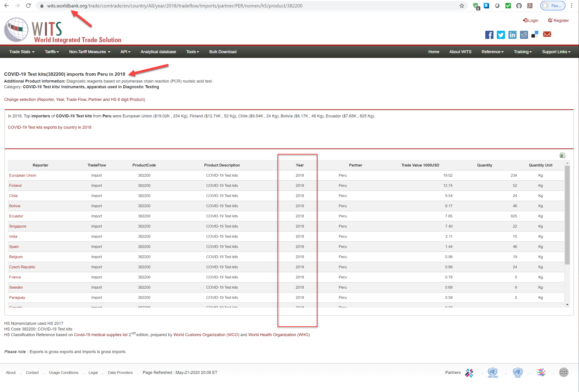579x392 pixels.
Task: Go to Bulk Download page
Action: click(223, 52)
